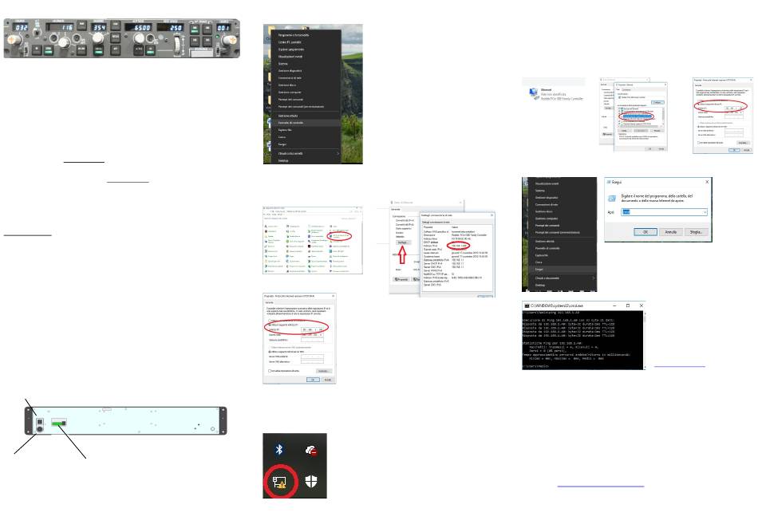Push the APP button on the MCP
This screenshot has width=758, height=532.
(116, 49)
